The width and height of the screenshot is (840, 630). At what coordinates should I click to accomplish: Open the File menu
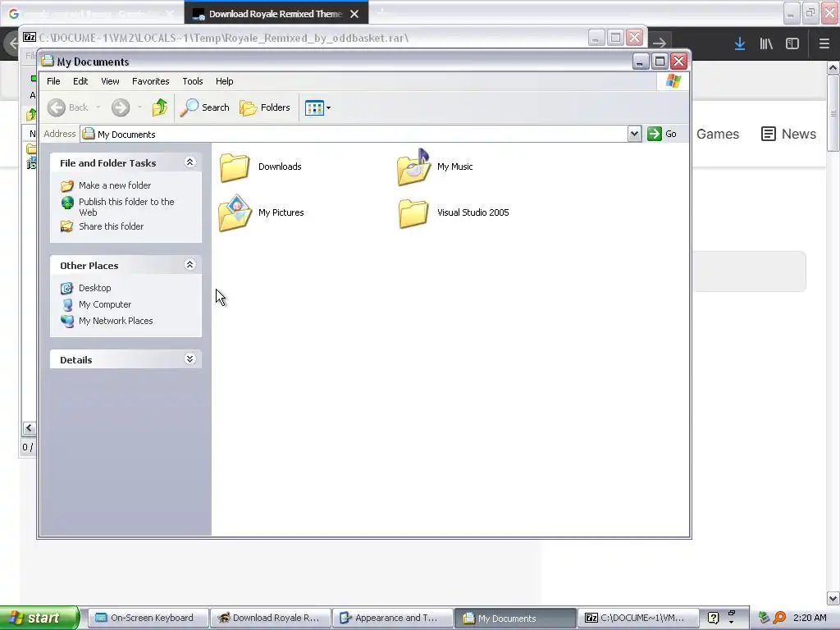53,81
